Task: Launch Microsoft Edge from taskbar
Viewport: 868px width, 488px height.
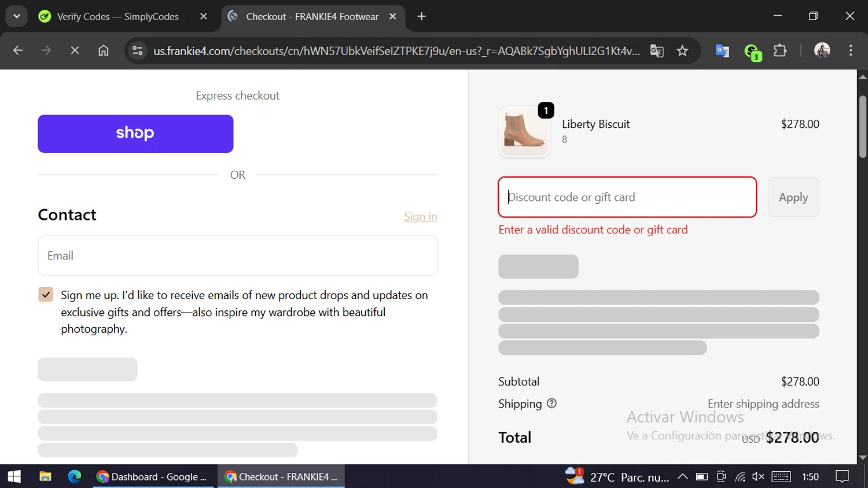Action: pyautogui.click(x=75, y=476)
